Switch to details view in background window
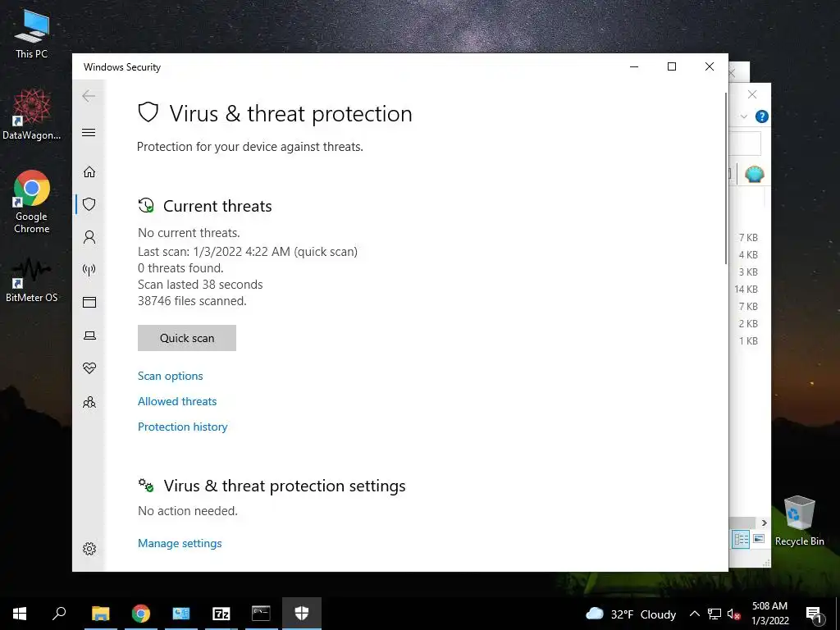 pos(741,540)
